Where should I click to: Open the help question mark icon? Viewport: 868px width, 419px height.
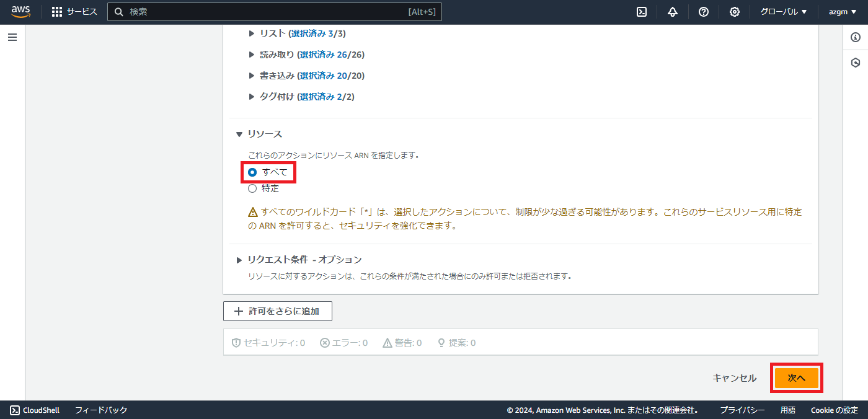pos(704,12)
